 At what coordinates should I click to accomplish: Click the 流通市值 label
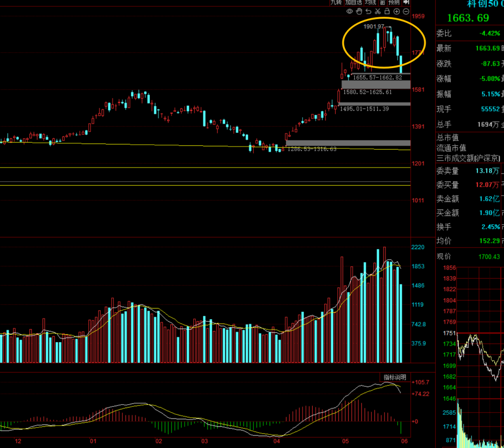[451, 148]
